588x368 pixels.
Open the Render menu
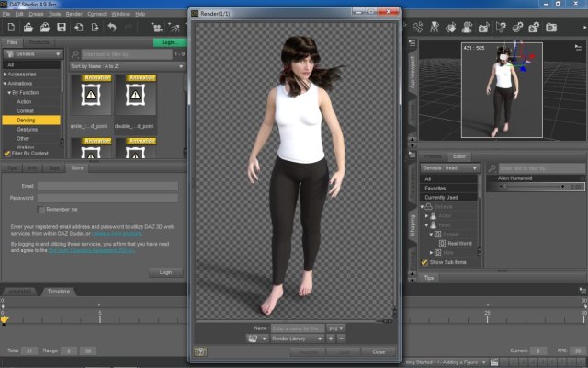tap(73, 14)
